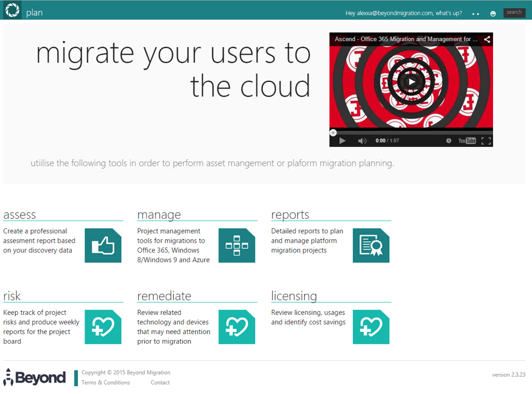
Task: Click the video title text
Action: [x=406, y=39]
